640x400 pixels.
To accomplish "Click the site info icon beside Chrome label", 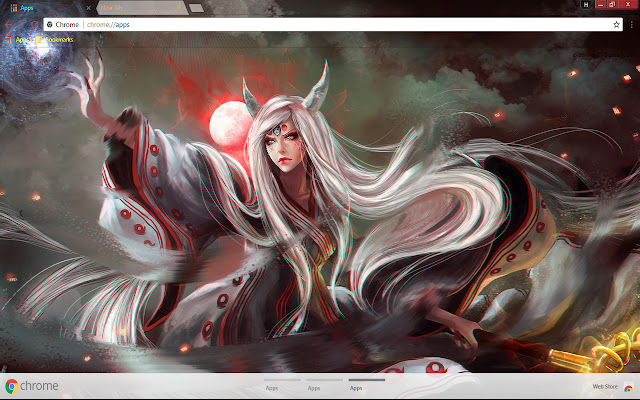I will (x=50, y=24).
